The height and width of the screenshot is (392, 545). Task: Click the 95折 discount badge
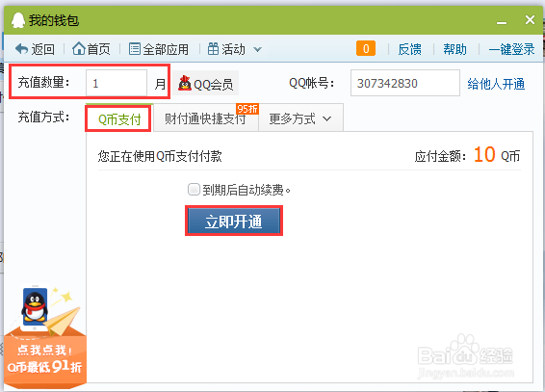pos(247,109)
